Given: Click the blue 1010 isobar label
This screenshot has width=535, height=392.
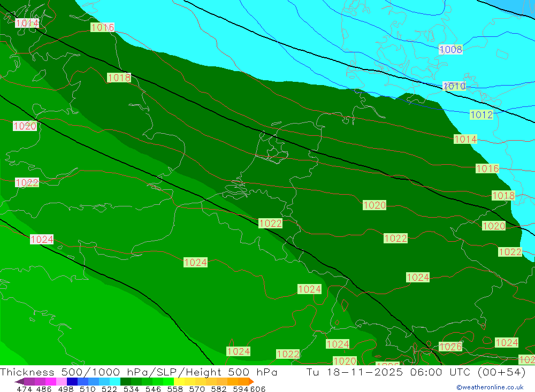Looking at the screenshot, I should (454, 86).
